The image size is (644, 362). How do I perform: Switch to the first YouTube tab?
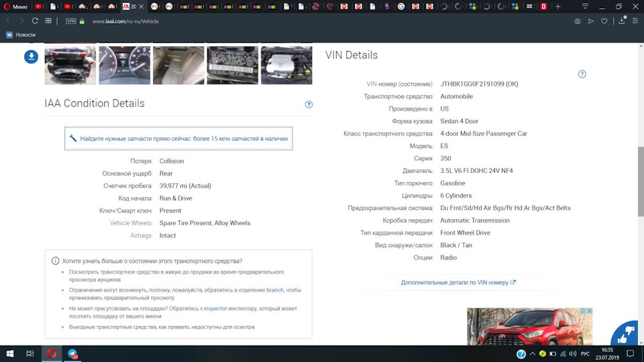click(x=38, y=7)
